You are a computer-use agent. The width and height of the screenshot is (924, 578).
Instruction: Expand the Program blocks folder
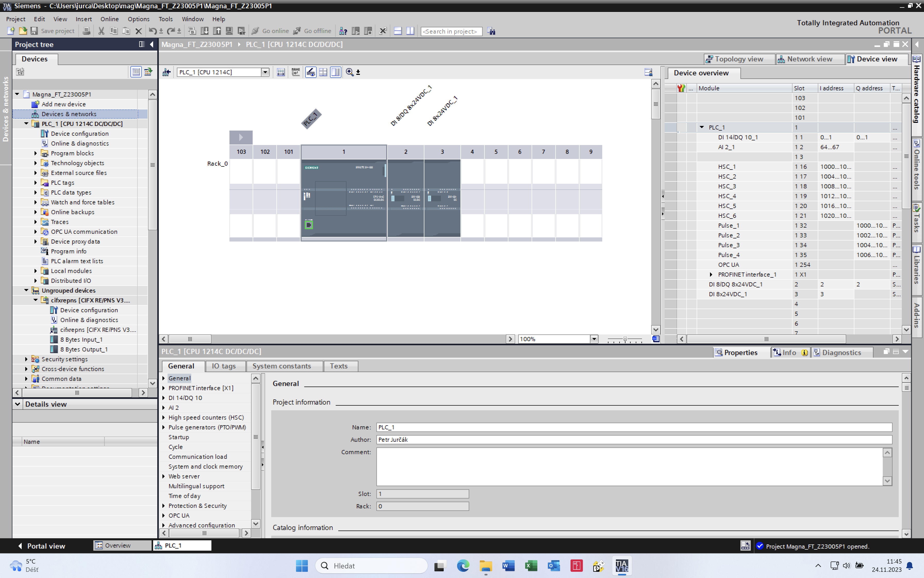pos(36,153)
